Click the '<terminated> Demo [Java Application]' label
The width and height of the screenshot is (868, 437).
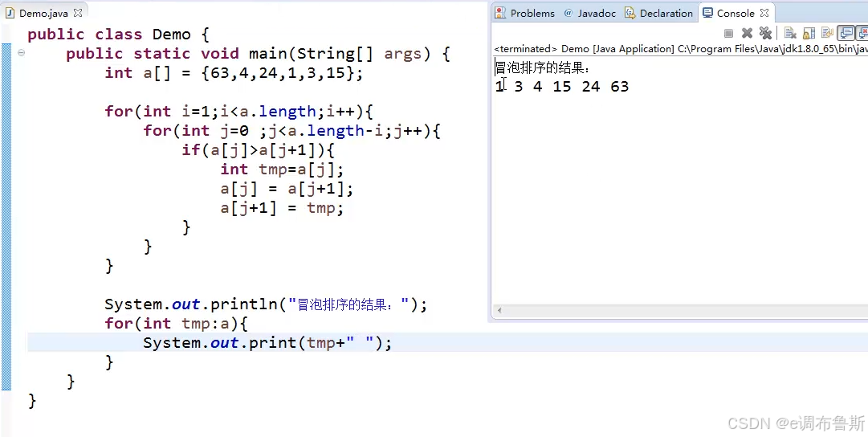584,49
